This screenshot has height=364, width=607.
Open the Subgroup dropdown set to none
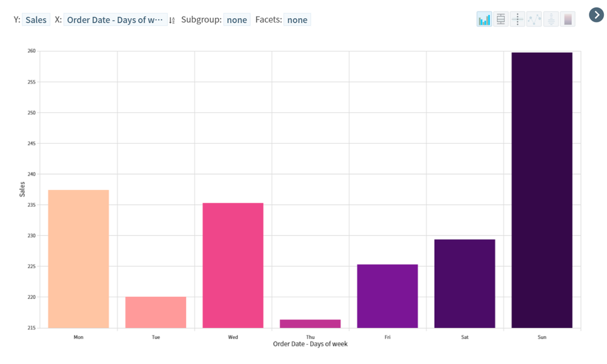pyautogui.click(x=237, y=19)
